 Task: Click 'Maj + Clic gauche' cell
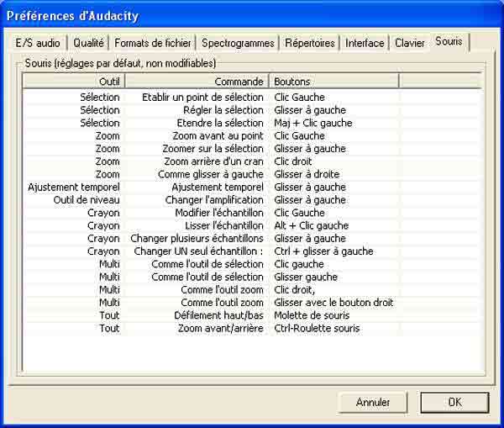[x=313, y=123]
